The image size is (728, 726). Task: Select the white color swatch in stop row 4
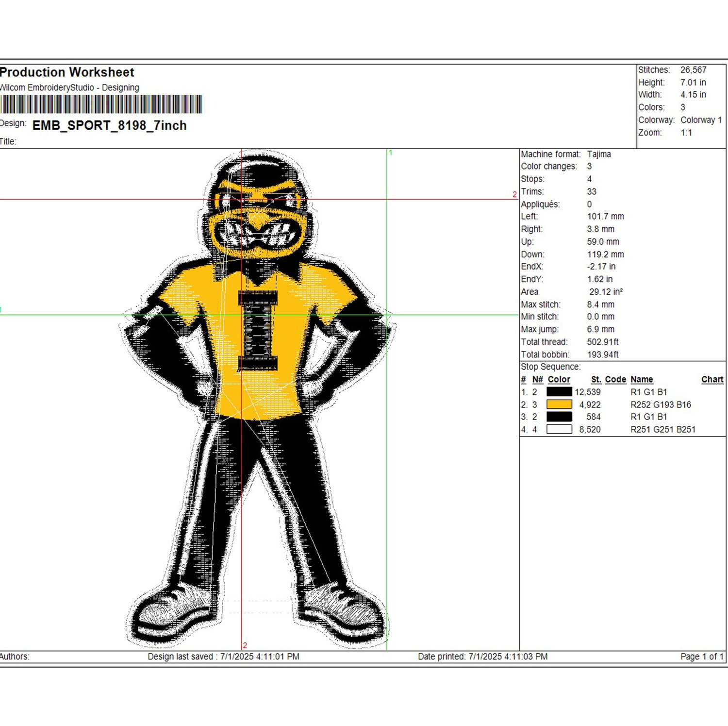559,429
